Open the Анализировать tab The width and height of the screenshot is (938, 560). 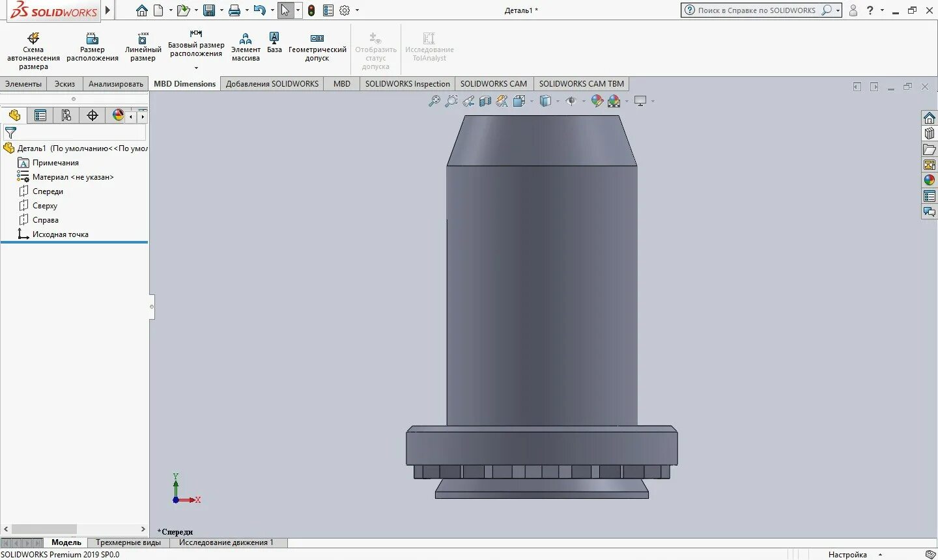coord(116,84)
